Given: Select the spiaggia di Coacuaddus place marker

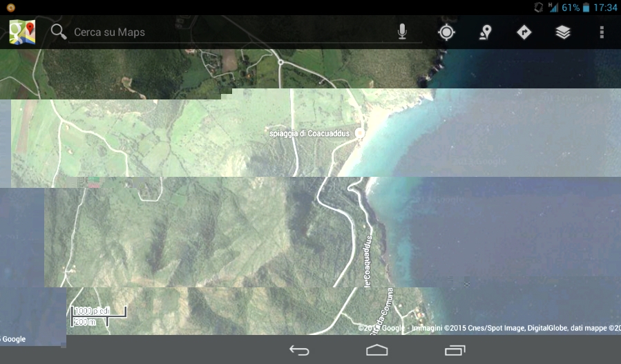Looking at the screenshot, I should (x=360, y=133).
